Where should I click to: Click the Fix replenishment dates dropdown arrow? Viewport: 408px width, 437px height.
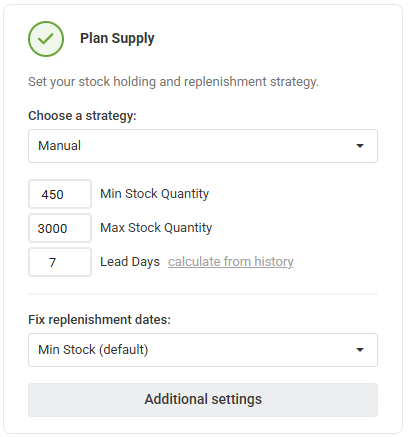point(360,350)
